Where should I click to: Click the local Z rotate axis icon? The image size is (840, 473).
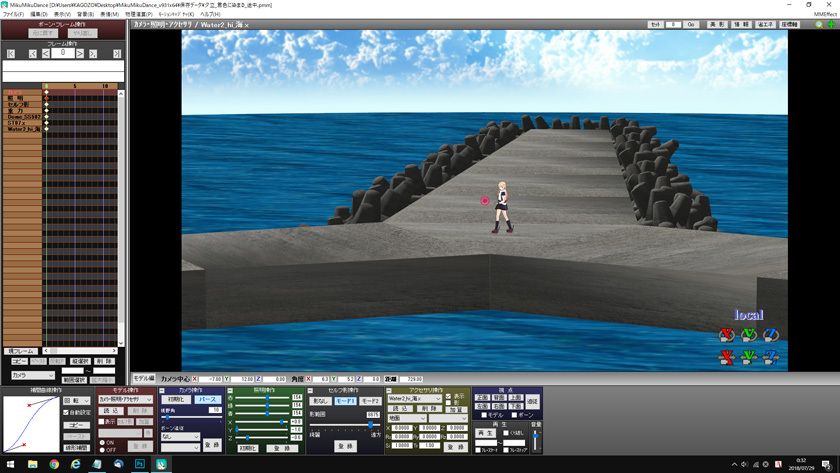coord(771,335)
